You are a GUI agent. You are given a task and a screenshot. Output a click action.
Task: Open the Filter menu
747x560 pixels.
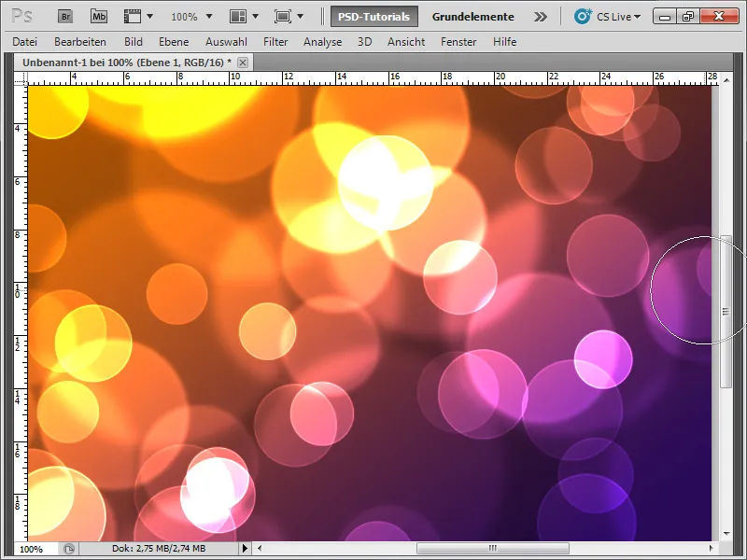pyautogui.click(x=275, y=42)
